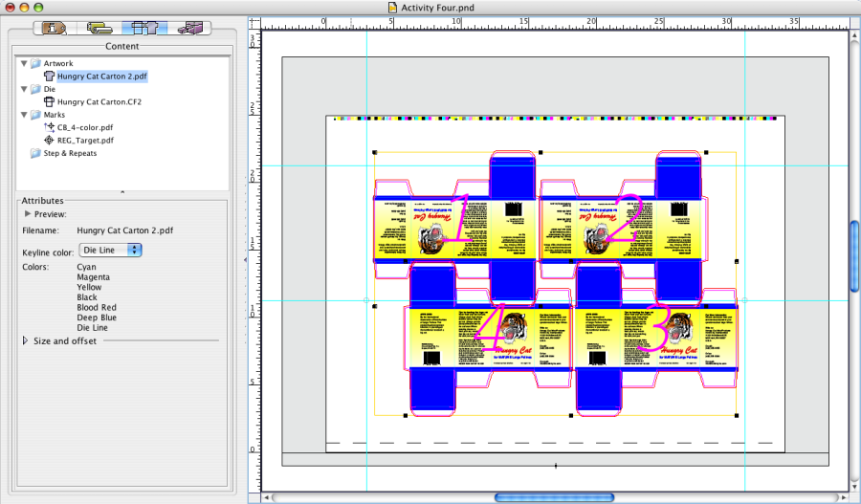The width and height of the screenshot is (861, 504).
Task: Click the Filename value Hungry Cat Carton 2.pdf
Action: point(124,230)
